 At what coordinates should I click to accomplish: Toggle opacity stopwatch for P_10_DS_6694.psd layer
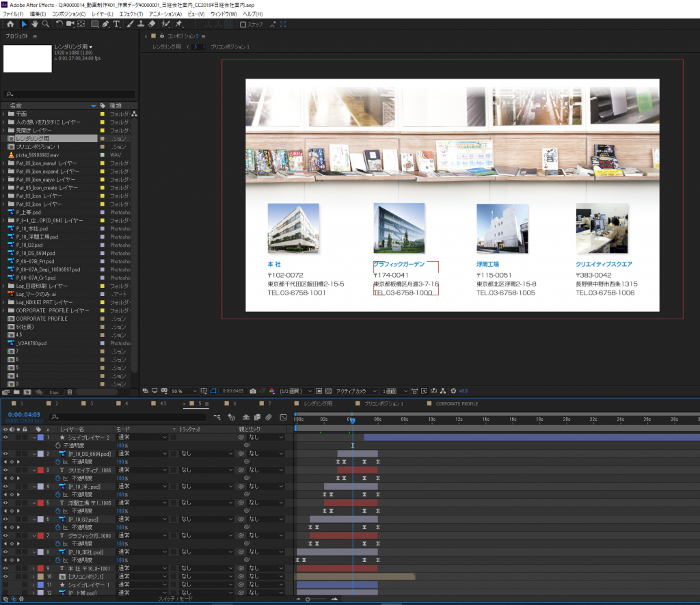pos(57,461)
